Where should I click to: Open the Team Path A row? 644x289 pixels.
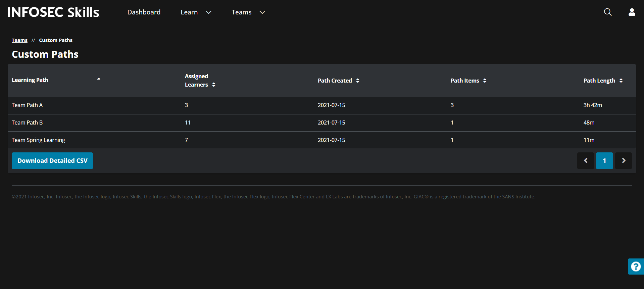(x=27, y=105)
